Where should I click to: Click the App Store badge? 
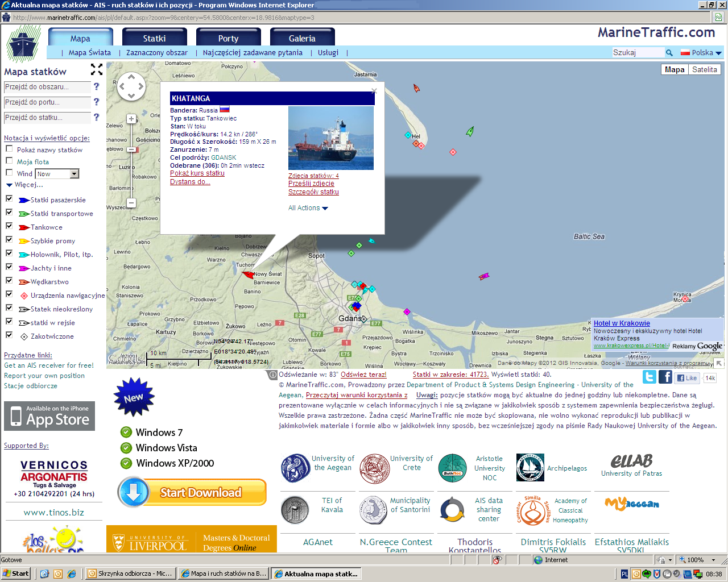(x=49, y=416)
